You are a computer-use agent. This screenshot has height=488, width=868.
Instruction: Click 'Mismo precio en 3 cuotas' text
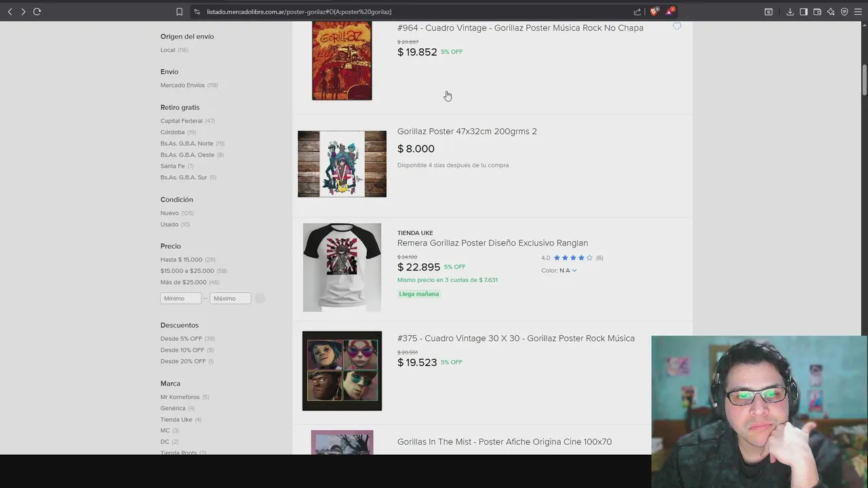pyautogui.click(x=448, y=280)
